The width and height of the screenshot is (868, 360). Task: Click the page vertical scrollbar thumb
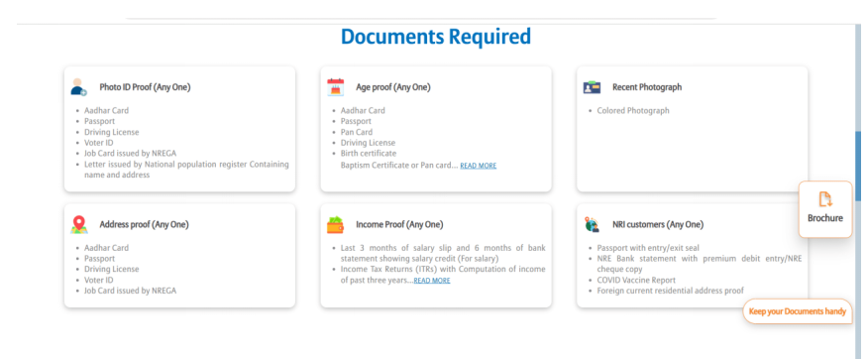coord(858,167)
